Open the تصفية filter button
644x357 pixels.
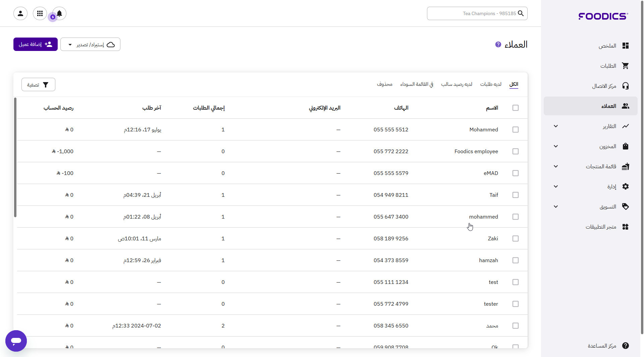point(38,85)
